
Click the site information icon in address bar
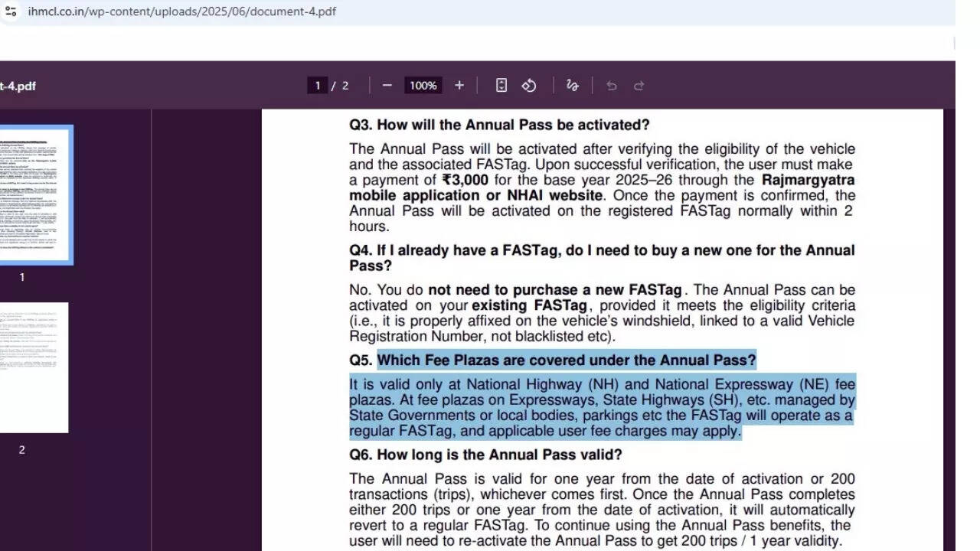[x=10, y=11]
